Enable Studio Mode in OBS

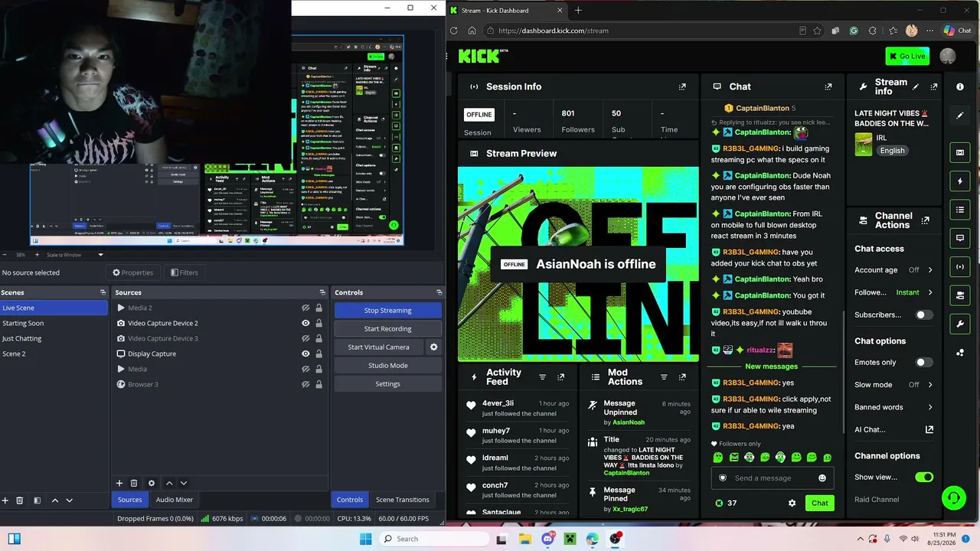point(387,365)
